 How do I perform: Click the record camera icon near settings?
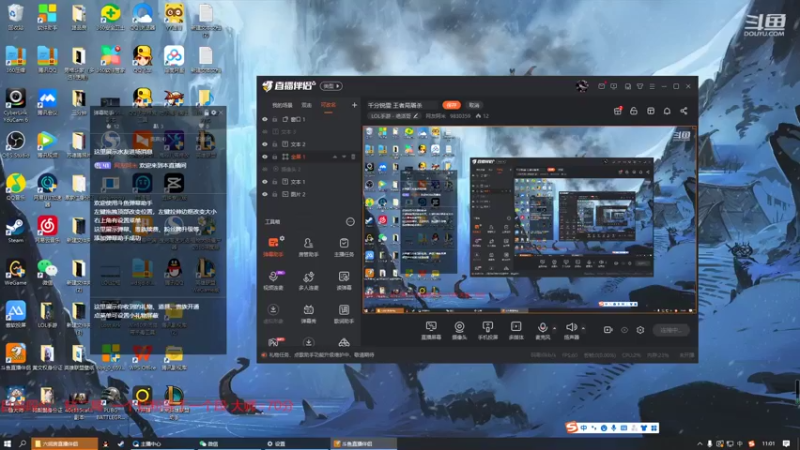tap(608, 330)
